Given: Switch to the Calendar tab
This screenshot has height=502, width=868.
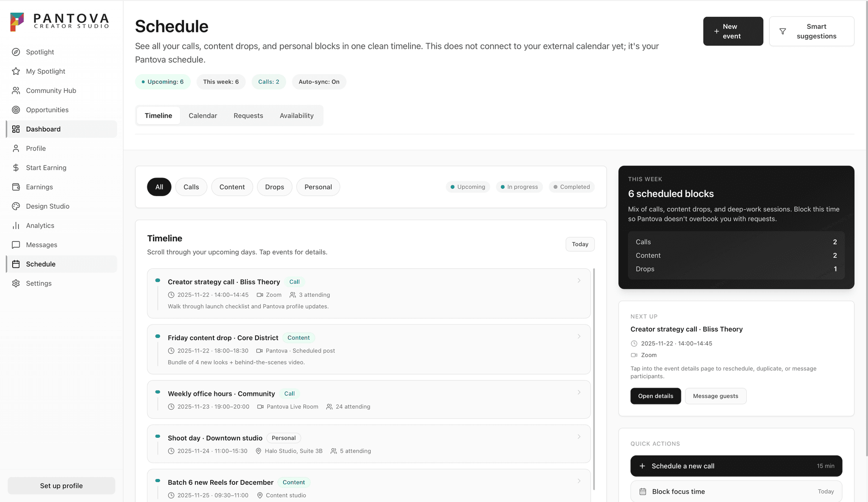Looking at the screenshot, I should click(x=203, y=116).
